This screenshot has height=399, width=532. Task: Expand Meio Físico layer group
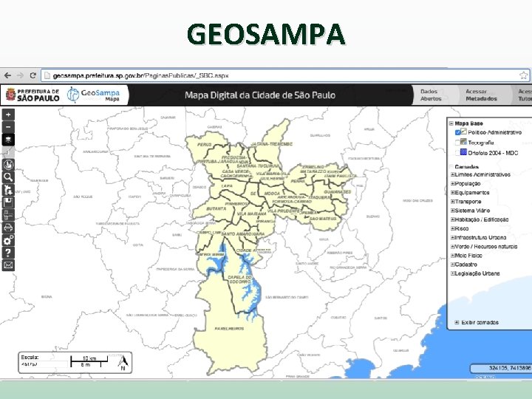pos(453,255)
